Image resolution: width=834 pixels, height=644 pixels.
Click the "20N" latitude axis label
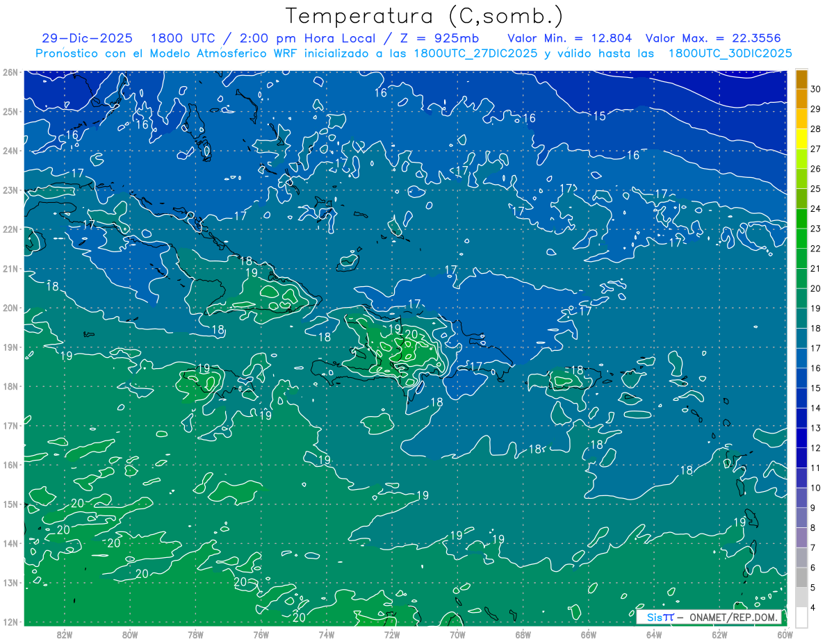click(10, 308)
